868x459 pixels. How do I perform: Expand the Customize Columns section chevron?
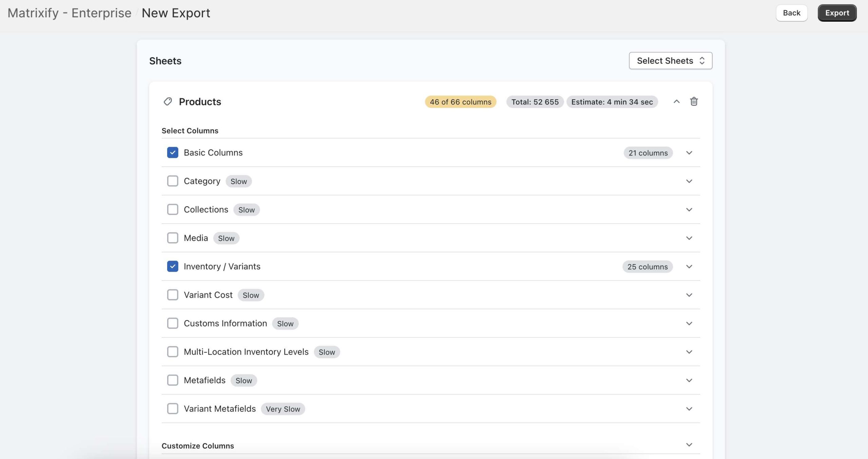click(689, 445)
